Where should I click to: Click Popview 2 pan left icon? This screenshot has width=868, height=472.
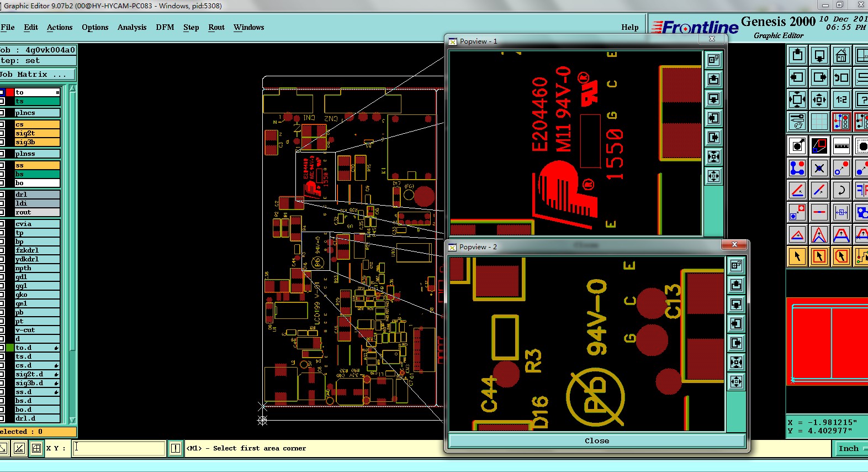tap(736, 323)
